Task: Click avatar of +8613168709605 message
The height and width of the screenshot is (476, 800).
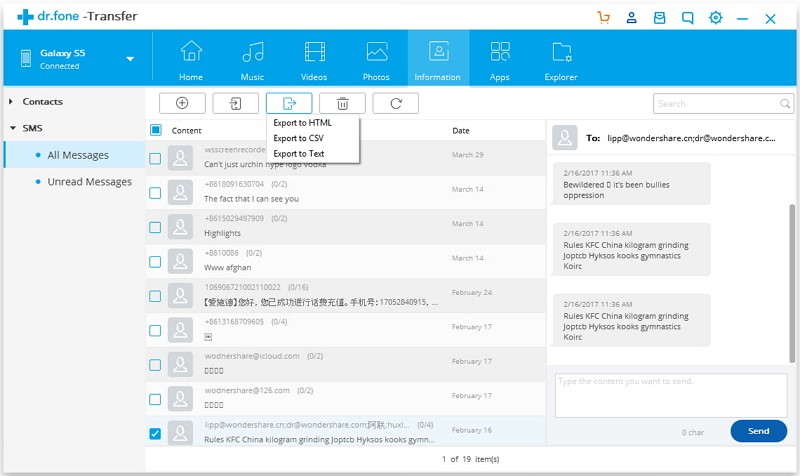Action: point(180,330)
